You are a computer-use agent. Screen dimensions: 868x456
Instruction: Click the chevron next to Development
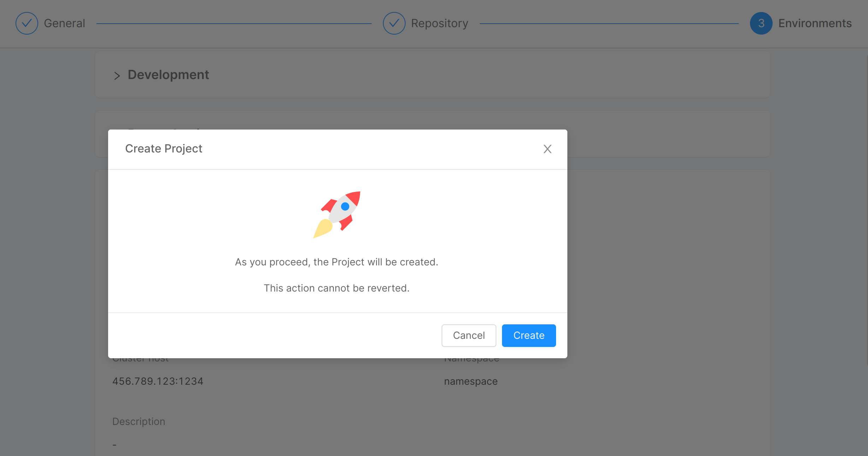click(117, 76)
